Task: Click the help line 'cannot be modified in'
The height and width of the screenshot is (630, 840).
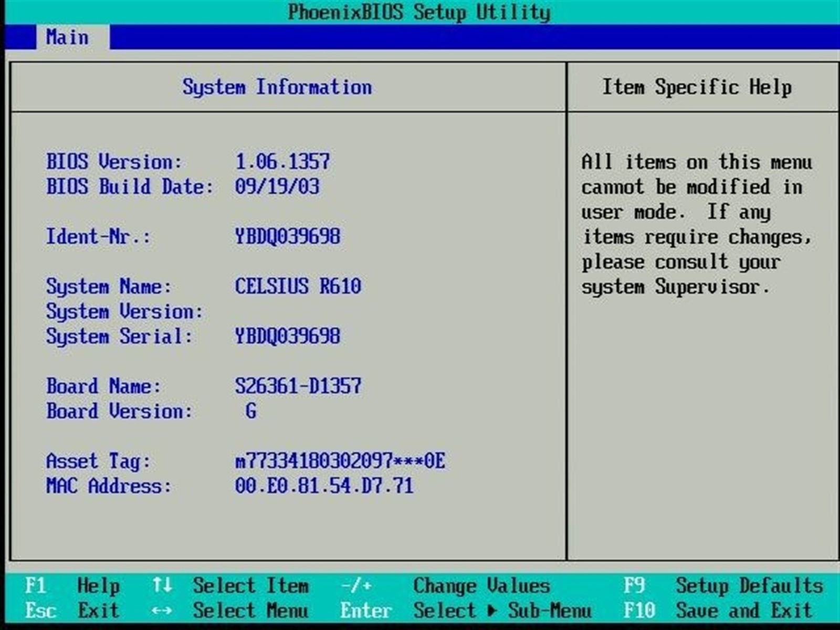Action: (x=691, y=186)
